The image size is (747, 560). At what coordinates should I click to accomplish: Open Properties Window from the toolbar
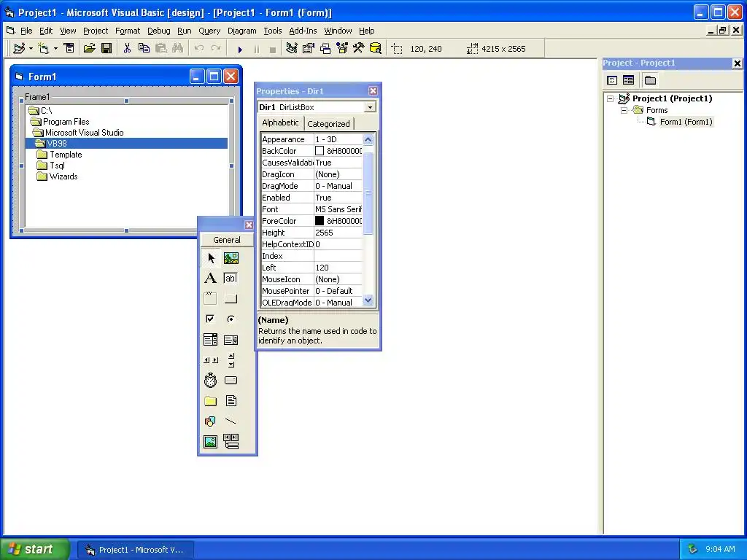coord(309,49)
